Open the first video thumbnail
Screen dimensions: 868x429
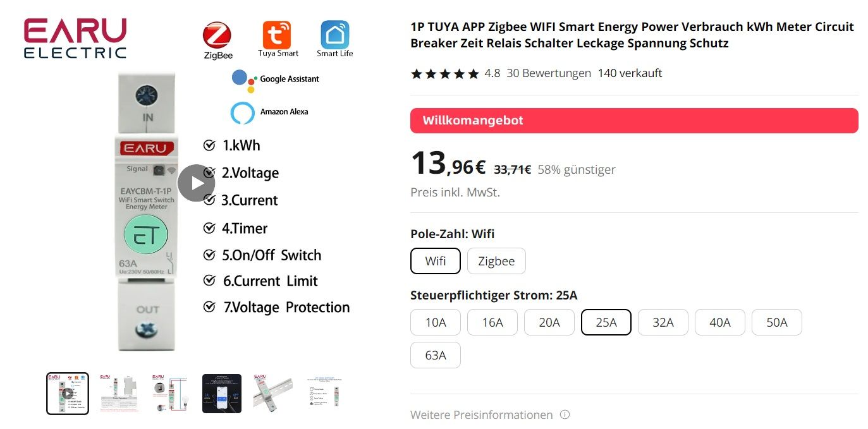68,394
